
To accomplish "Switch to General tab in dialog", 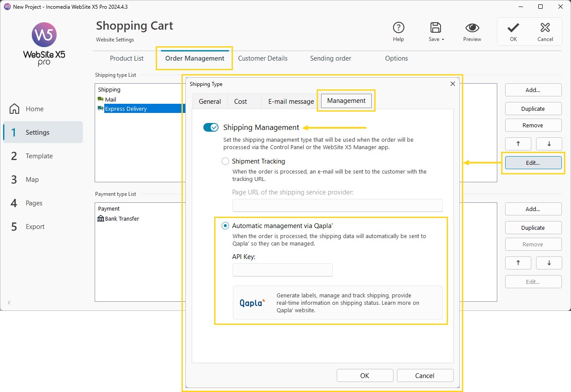I will point(210,101).
